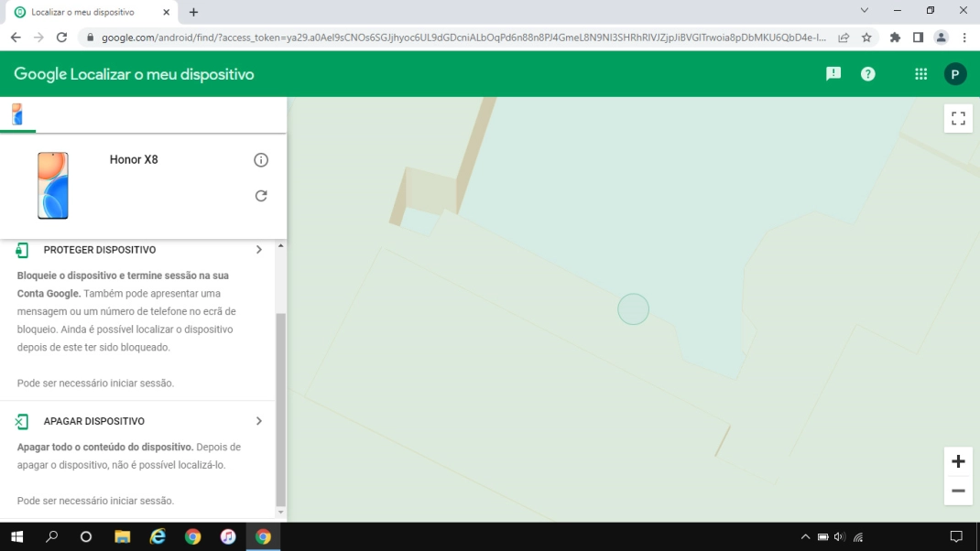Expand the Apagar Dispositivo section
980x551 pixels.
coord(258,420)
